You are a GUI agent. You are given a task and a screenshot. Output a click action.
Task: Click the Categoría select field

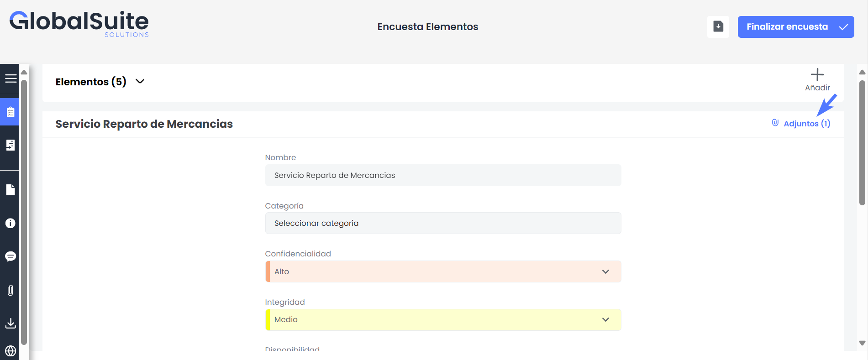[443, 223]
